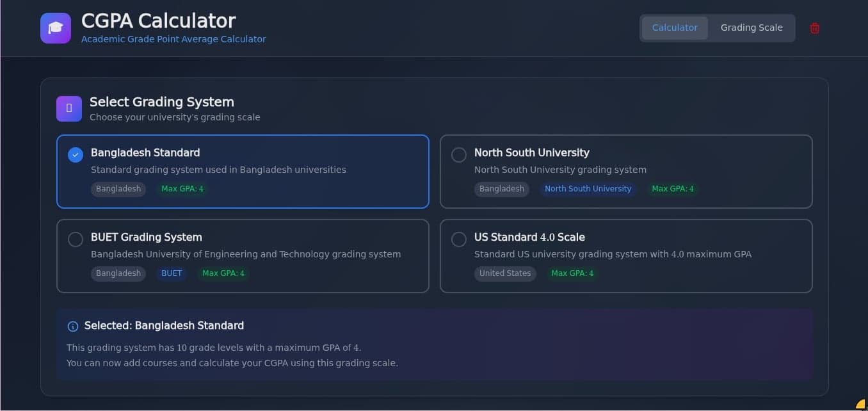The height and width of the screenshot is (411, 868).
Task: Click the Academic Grade Point Average subtitle
Action: (x=173, y=39)
